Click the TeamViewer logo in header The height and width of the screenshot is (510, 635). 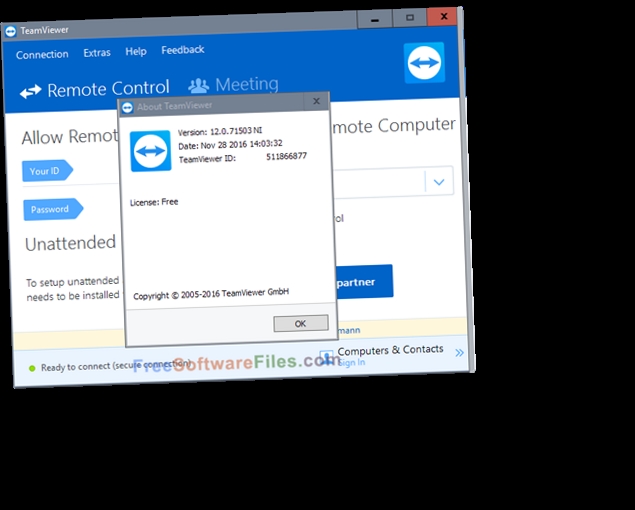coord(424,62)
